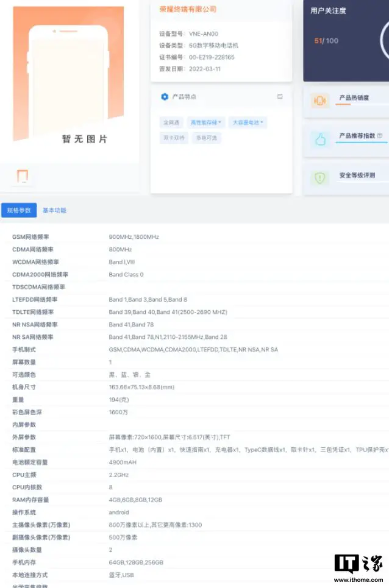
Task: Click the 暂无图片 phone placeholder image
Action: 68,75
